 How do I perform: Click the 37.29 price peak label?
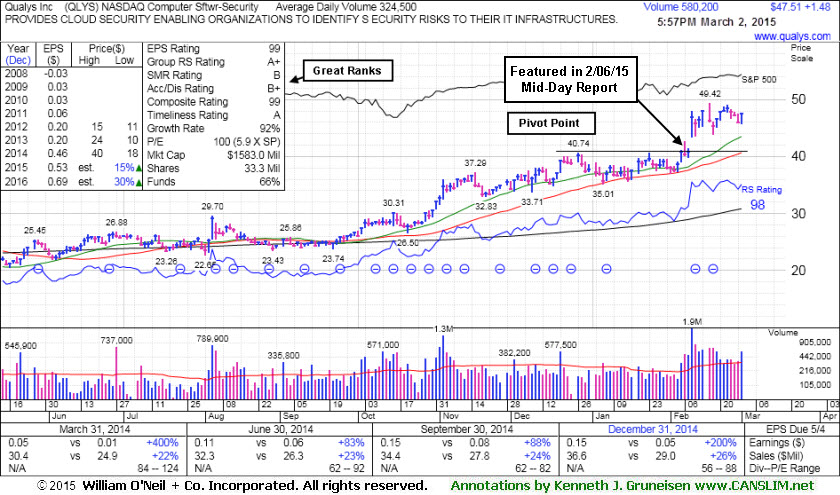475,163
